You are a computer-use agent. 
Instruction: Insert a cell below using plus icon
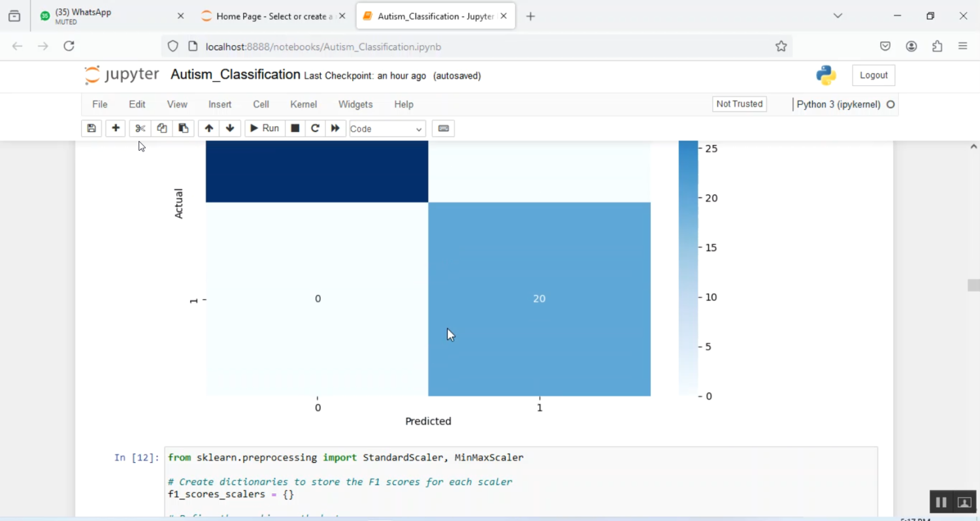[x=116, y=129]
